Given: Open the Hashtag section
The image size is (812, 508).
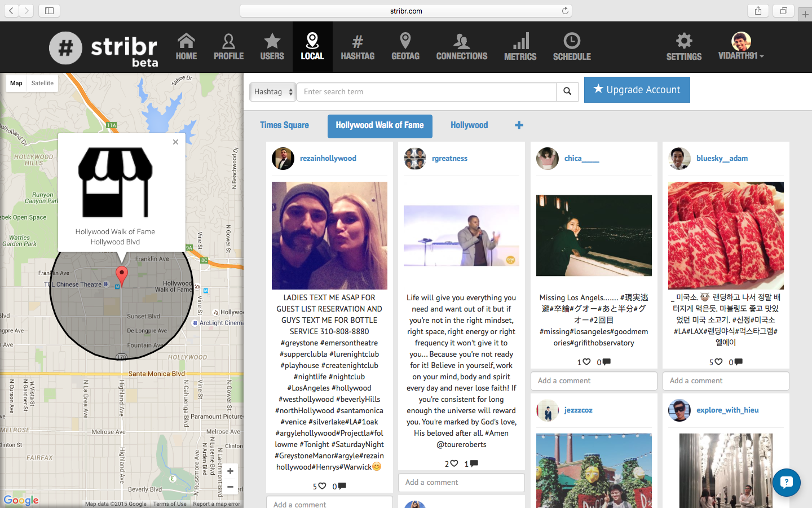Looking at the screenshot, I should click(x=358, y=47).
